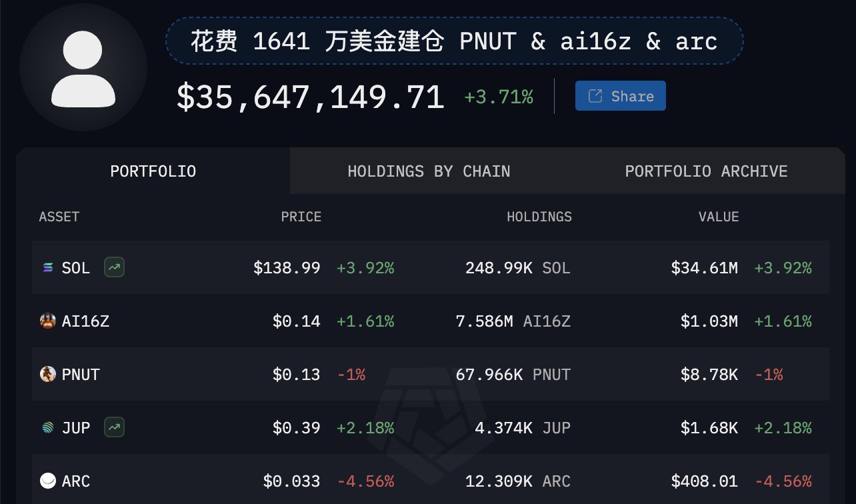The height and width of the screenshot is (504, 856).
Task: Share this portfolio via Share button
Action: [x=620, y=96]
